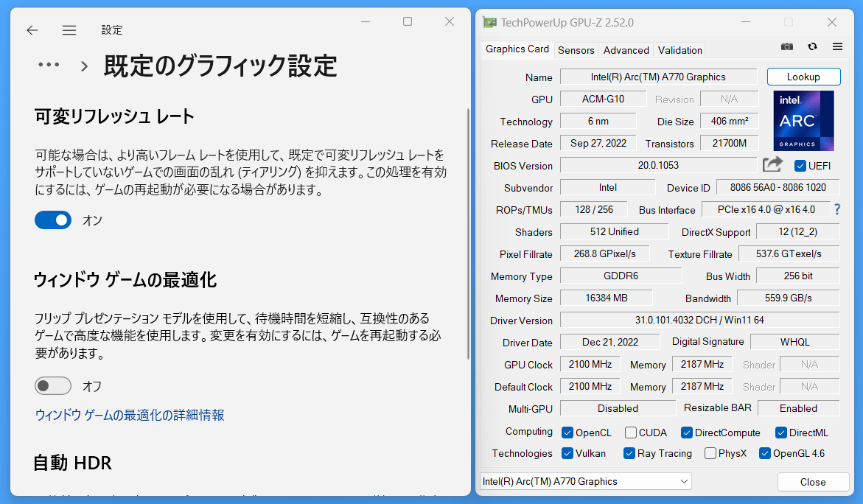Minimize the GPU-Z window

pyautogui.click(x=746, y=22)
